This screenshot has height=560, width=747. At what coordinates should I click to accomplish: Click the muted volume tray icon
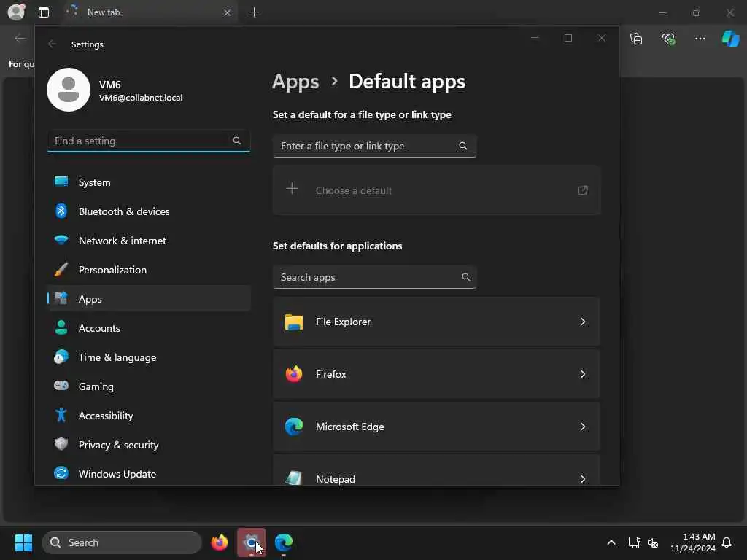[653, 542]
